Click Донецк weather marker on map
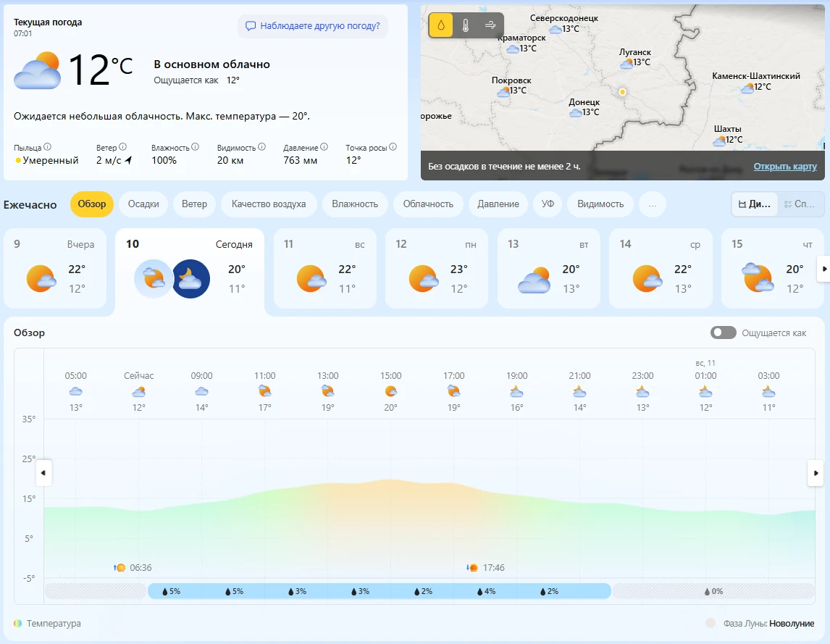830x644 pixels. (575, 112)
